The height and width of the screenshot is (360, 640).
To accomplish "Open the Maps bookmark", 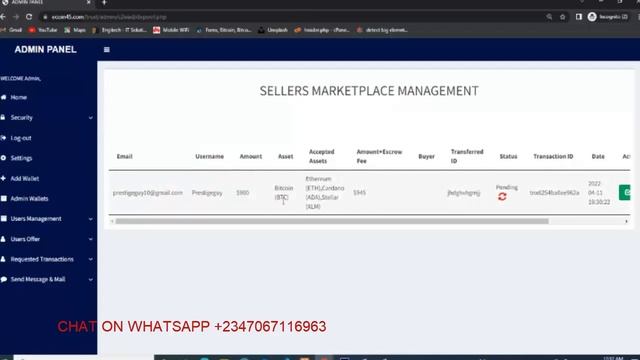I will tap(75, 30).
